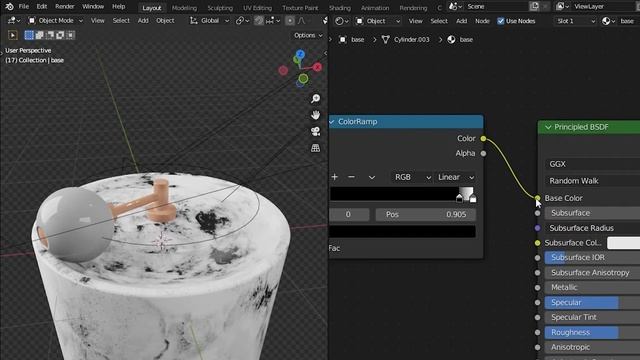This screenshot has height=360, width=640.
Task: Open proportional editing falloff icon
Action: click(x=302, y=20)
